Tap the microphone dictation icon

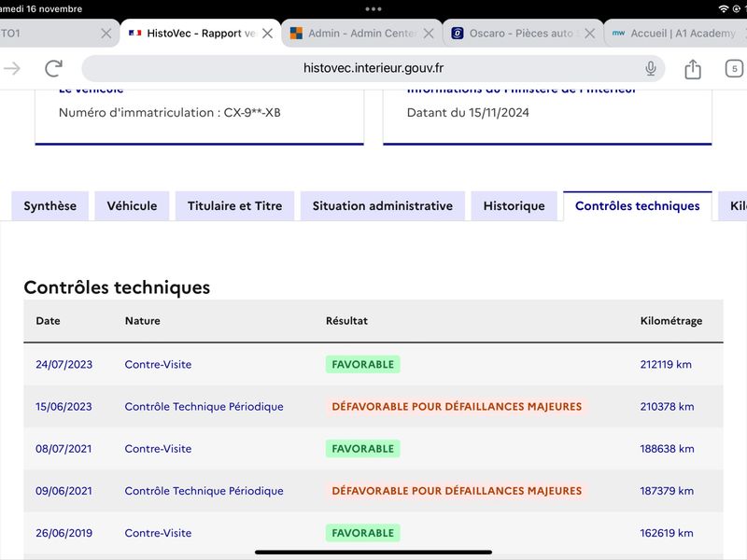(x=650, y=68)
